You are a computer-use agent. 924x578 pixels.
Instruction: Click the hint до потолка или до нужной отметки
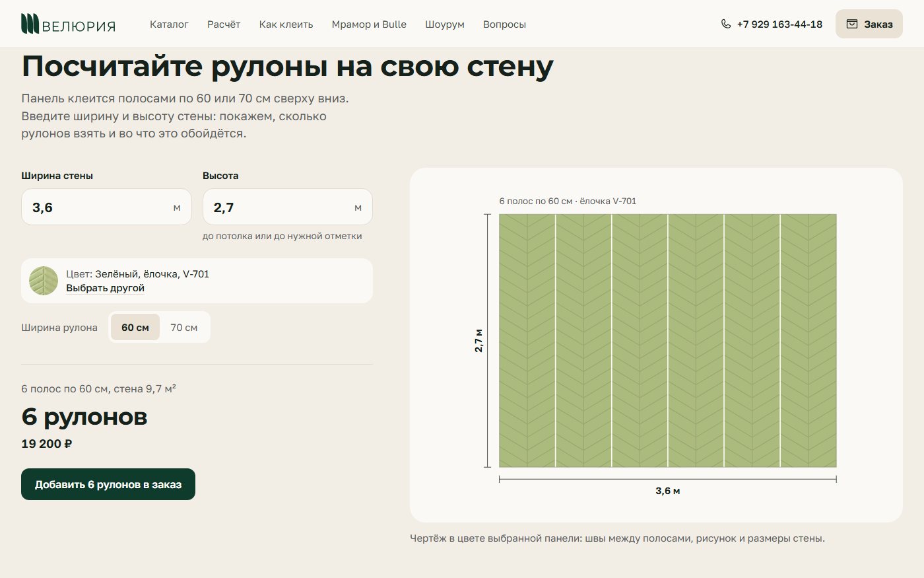click(x=282, y=236)
